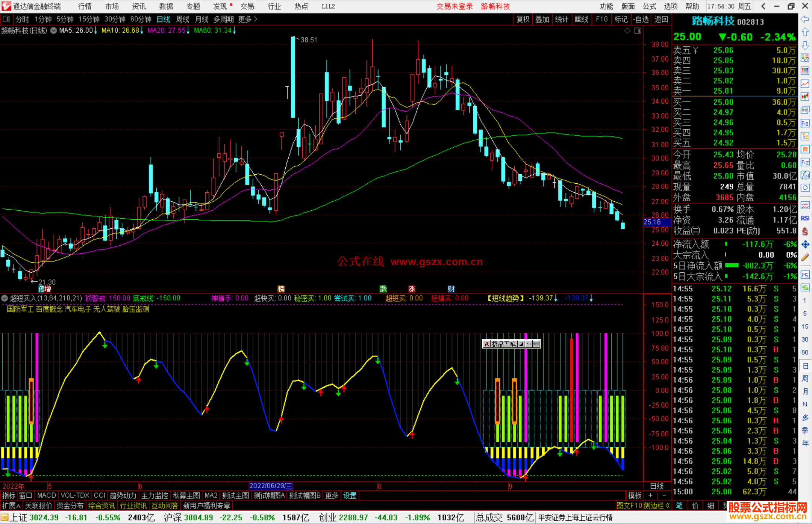Open the 选项 menu
Image resolution: width=812 pixels, height=524 pixels.
pyautogui.click(x=671, y=6)
